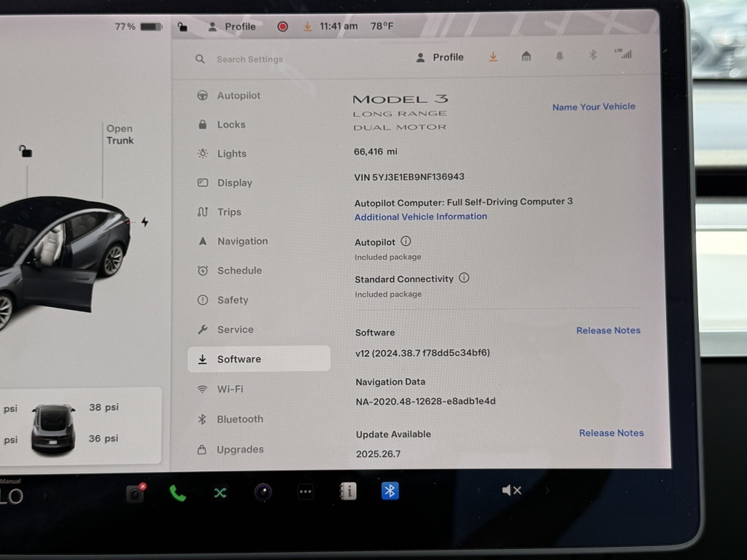Open notifications bell icon

point(560,55)
